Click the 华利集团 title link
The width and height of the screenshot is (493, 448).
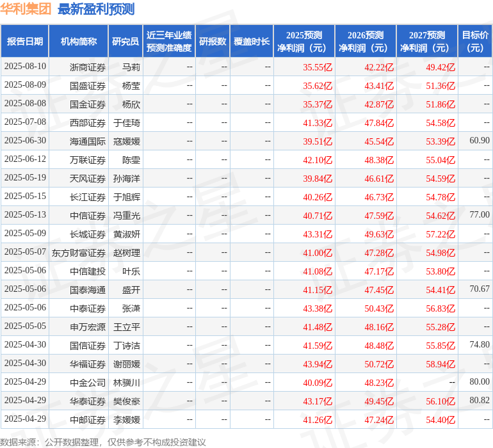tap(26, 9)
